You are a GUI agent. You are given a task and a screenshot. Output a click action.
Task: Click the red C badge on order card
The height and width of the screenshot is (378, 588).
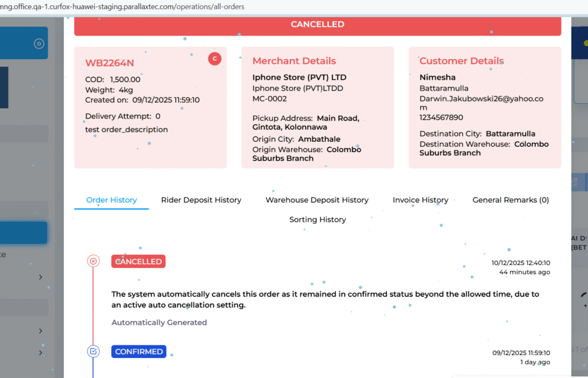pos(214,59)
